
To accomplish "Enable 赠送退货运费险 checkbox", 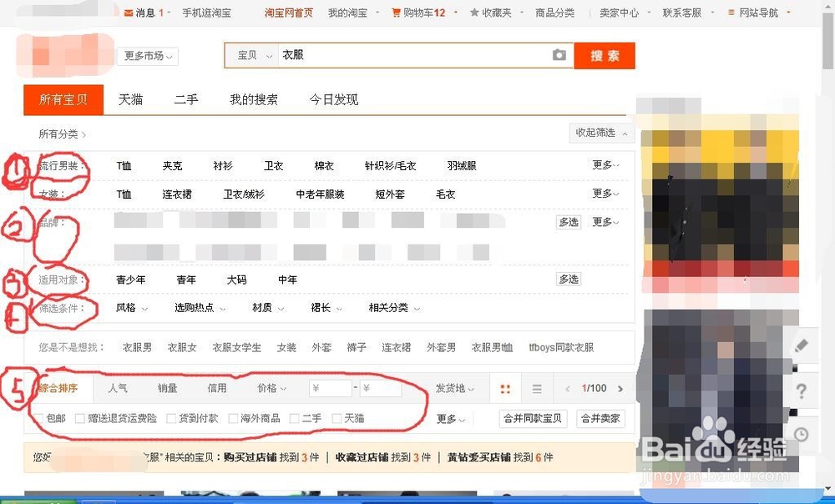I will point(80,419).
